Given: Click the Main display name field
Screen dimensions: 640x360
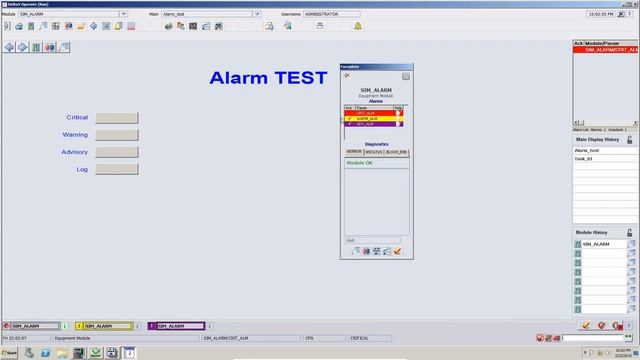Looking at the screenshot, I should (x=207, y=14).
